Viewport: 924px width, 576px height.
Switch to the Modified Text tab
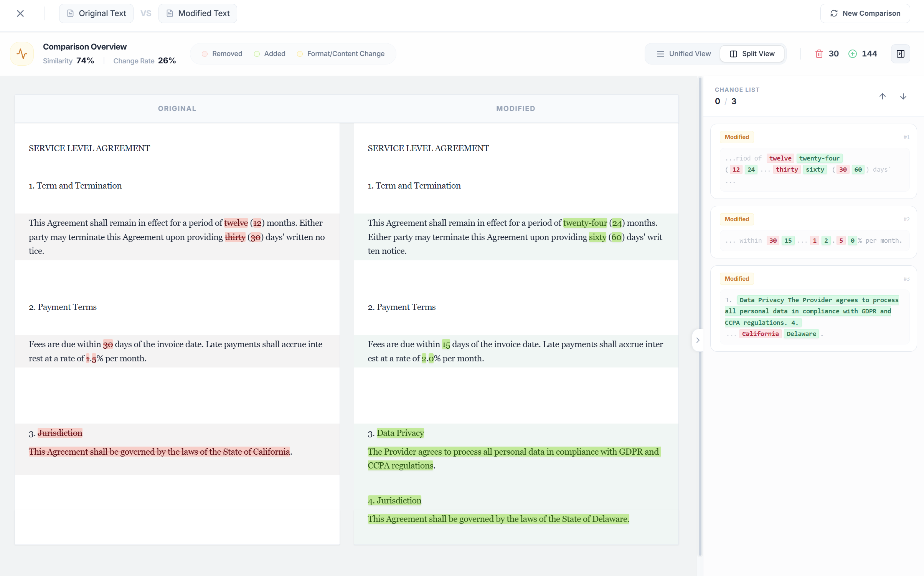198,13
